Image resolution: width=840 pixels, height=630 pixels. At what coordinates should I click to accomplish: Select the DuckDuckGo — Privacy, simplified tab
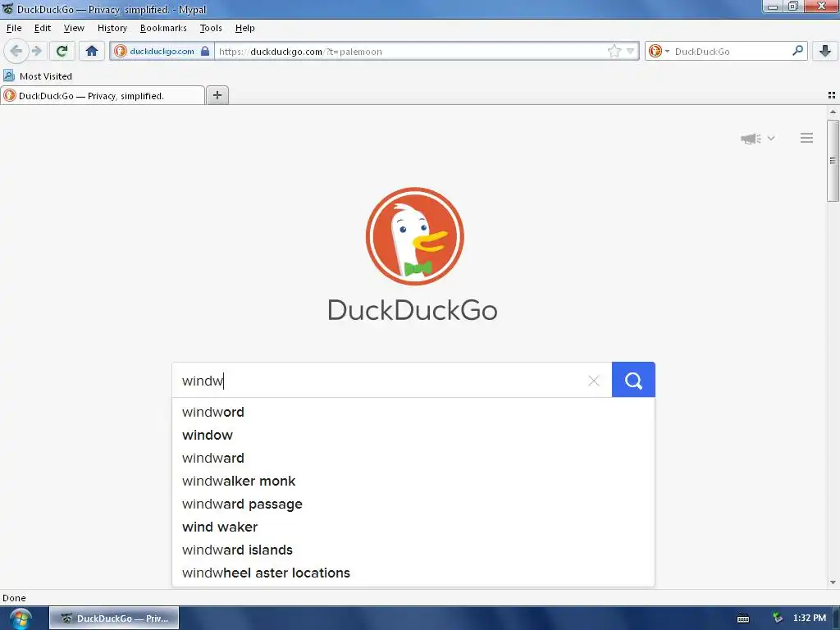click(x=103, y=96)
